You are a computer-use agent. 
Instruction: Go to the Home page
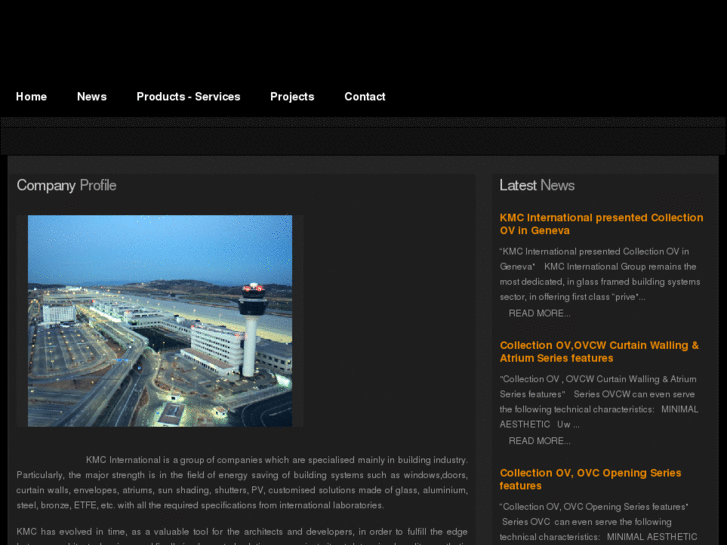pyautogui.click(x=31, y=96)
